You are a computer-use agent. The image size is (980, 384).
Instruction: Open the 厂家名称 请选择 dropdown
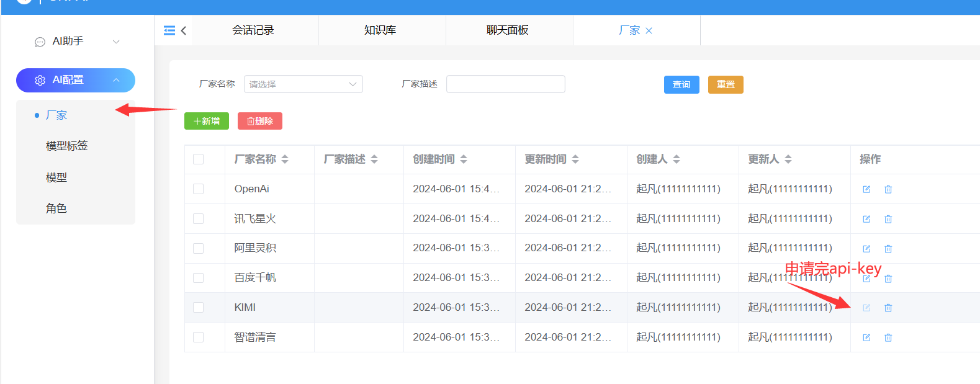(303, 84)
